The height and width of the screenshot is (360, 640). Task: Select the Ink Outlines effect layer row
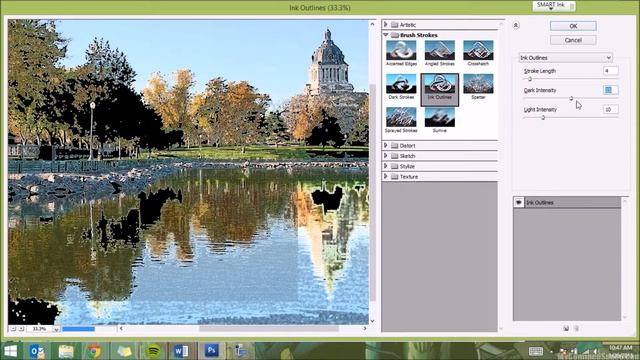coord(567,202)
